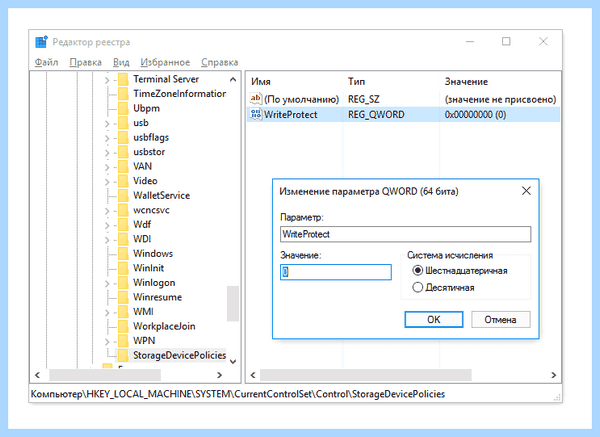Click the Winresume folder icon
Screen dimensions: 600x437
click(x=123, y=297)
